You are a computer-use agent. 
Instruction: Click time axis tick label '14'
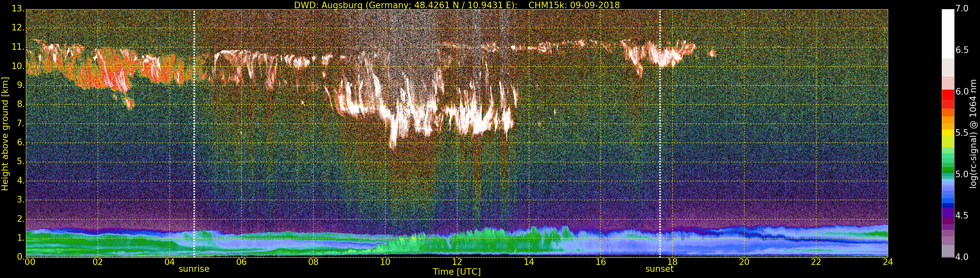click(x=529, y=262)
